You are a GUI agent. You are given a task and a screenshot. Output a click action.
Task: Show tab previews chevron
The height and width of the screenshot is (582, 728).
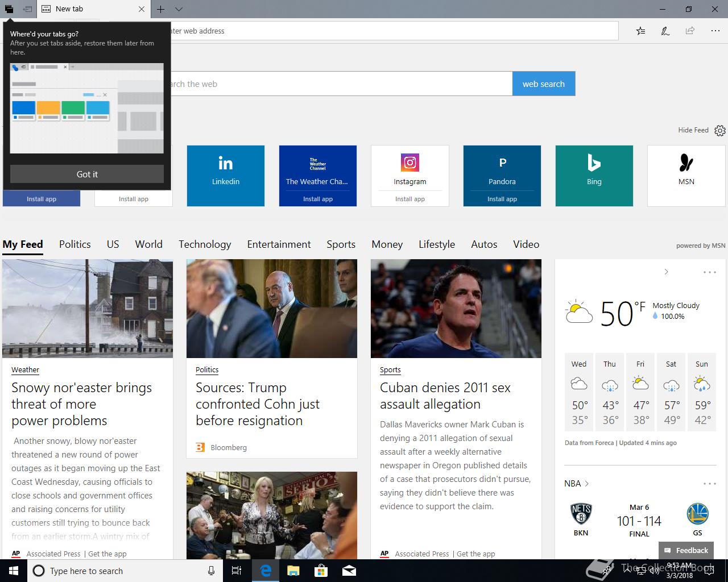click(x=179, y=9)
